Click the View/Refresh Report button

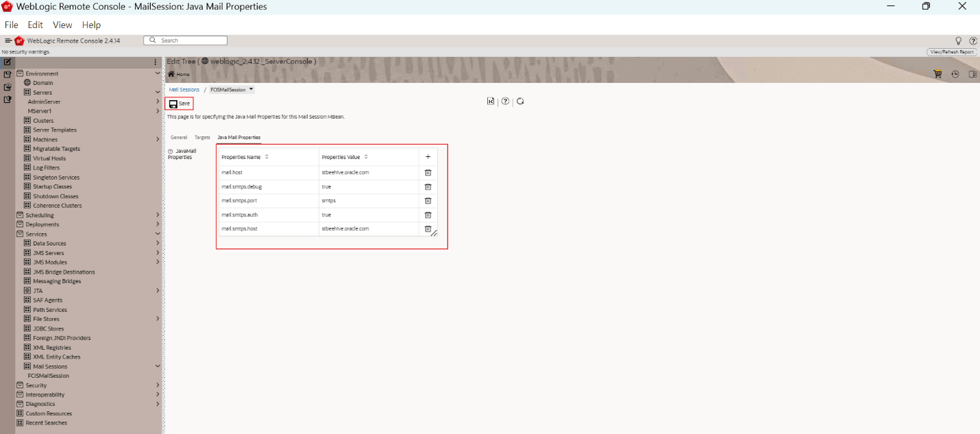[x=951, y=52]
